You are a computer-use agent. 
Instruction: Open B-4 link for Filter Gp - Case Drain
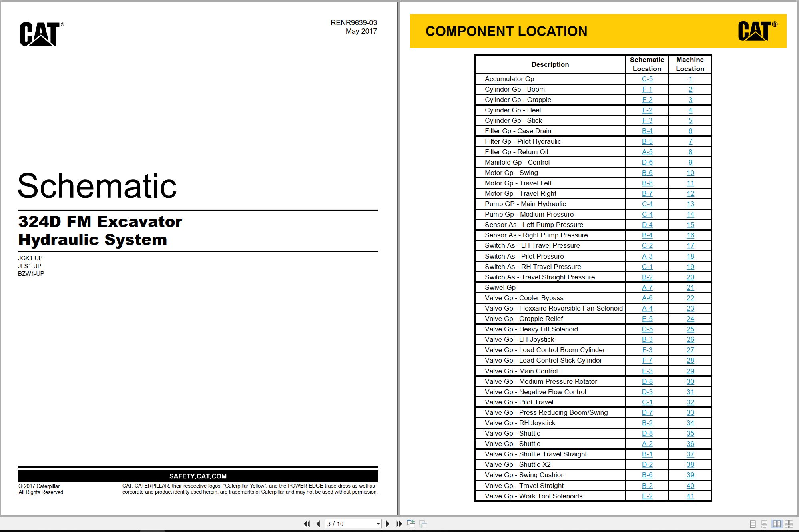tap(647, 131)
